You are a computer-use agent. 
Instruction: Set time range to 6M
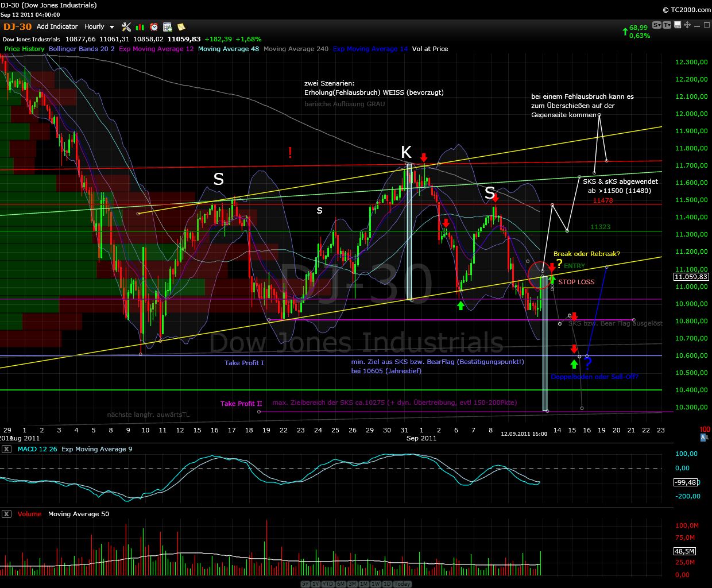tap(340, 584)
